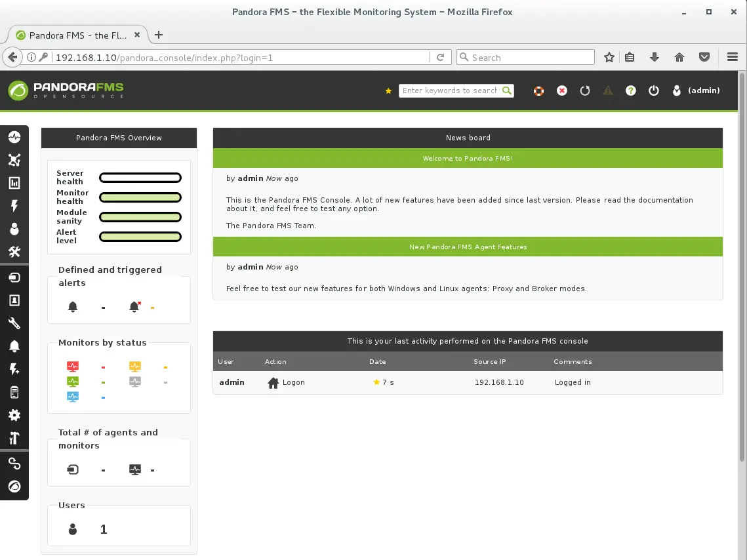Open the Resources agent sidebar icon

14,277
